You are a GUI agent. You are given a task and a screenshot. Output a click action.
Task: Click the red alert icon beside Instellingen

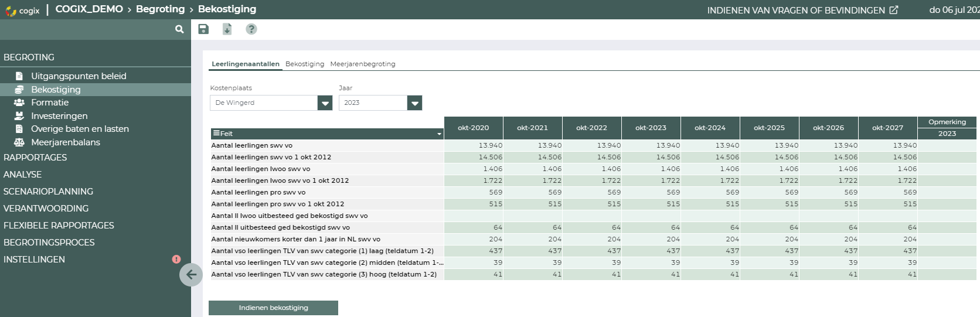[x=176, y=259]
